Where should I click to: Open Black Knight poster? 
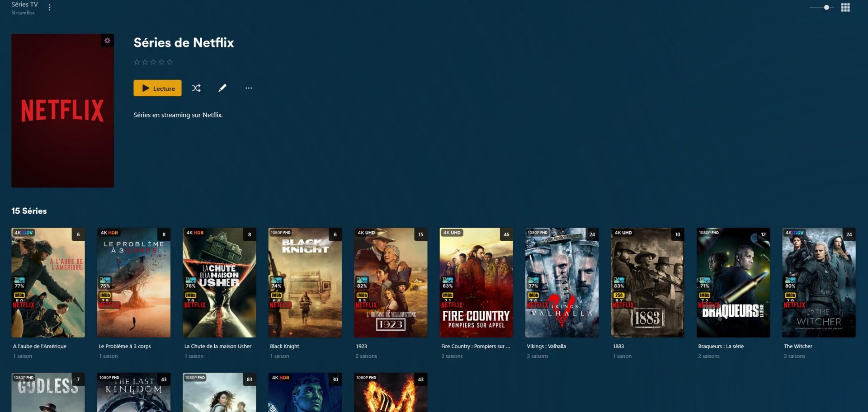point(305,282)
